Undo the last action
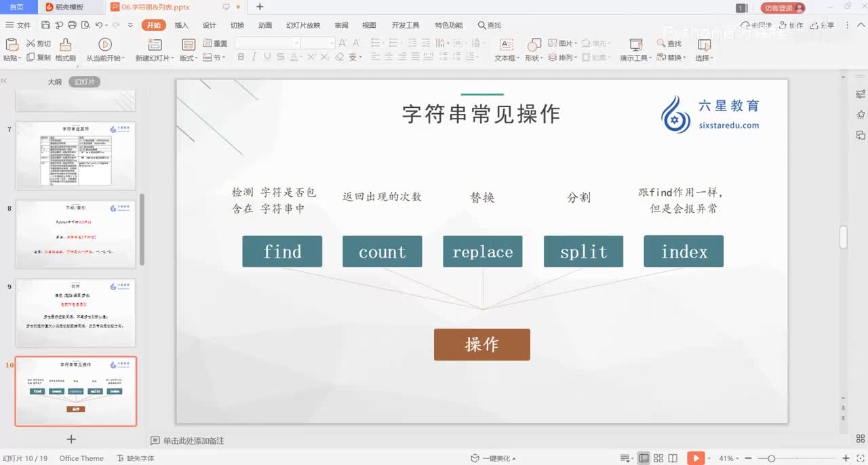Viewport: 868px width, 465px height. (99, 25)
